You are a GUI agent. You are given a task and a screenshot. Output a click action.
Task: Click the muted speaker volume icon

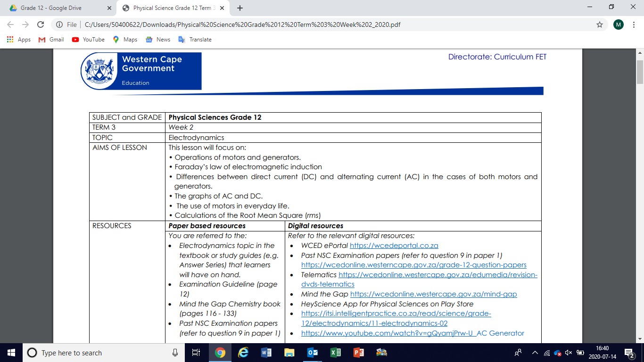569,353
